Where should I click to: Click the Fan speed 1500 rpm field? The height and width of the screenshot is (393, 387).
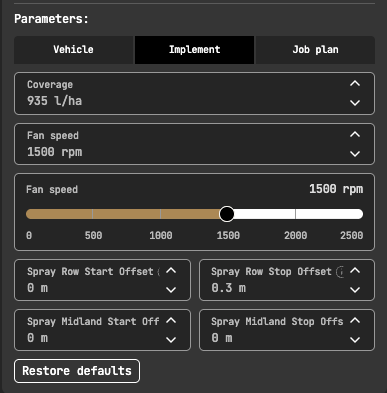tap(194, 144)
